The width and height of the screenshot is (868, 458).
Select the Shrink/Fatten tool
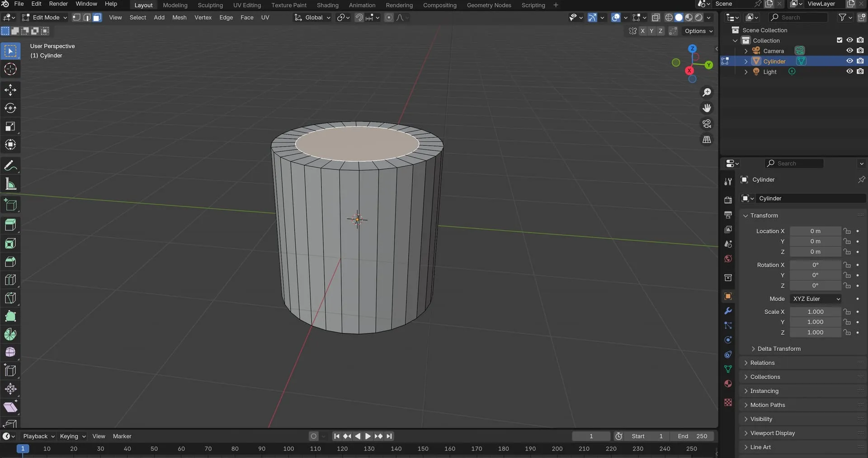[10, 389]
